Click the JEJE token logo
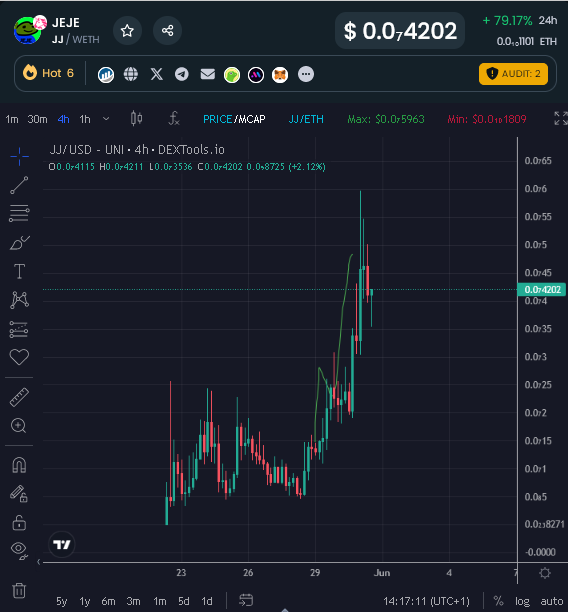Viewport: 568px width, 612px height. pos(28,30)
